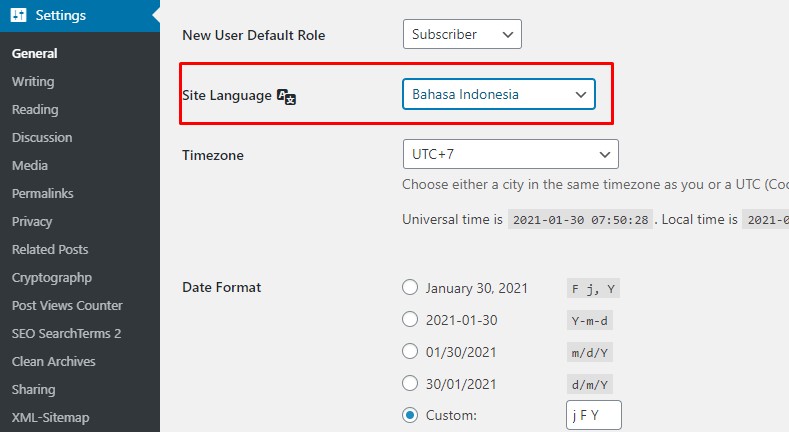Open the Privacy settings item
The height and width of the screenshot is (432, 789).
pyautogui.click(x=32, y=221)
